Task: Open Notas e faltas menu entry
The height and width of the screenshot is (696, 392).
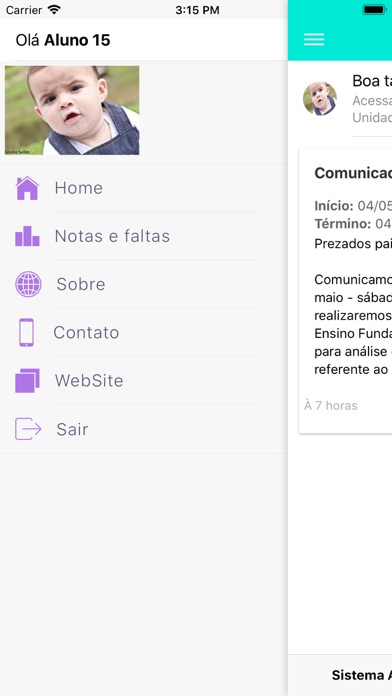Action: click(x=144, y=236)
